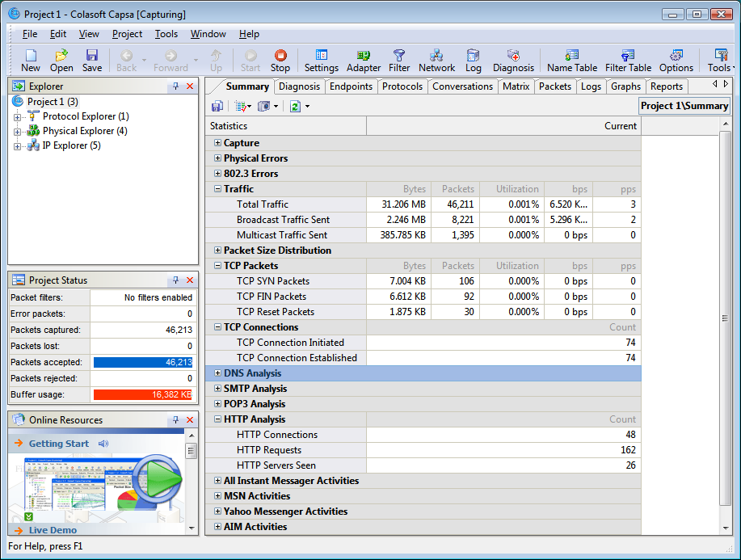
Task: Click the Buffer usage red bar
Action: coord(143,394)
